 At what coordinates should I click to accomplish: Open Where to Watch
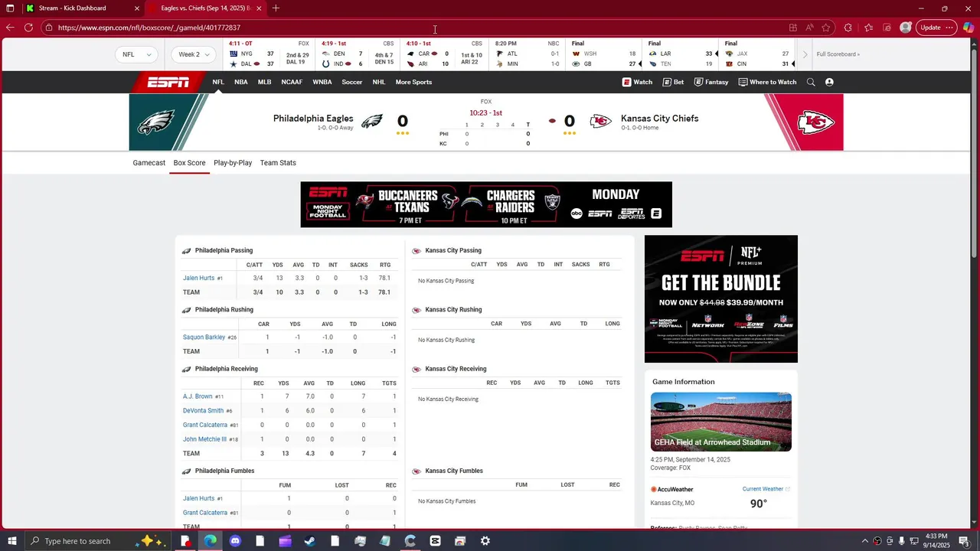[767, 82]
